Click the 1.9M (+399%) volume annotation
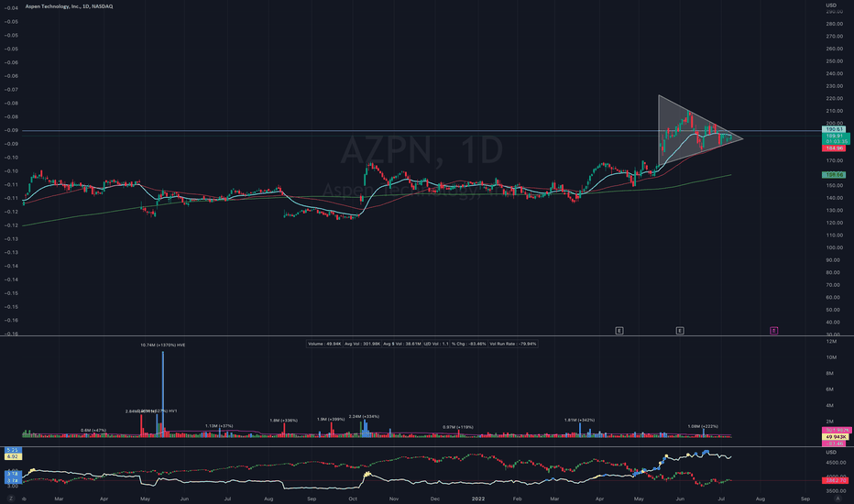The height and width of the screenshot is (504, 854). coord(331,419)
